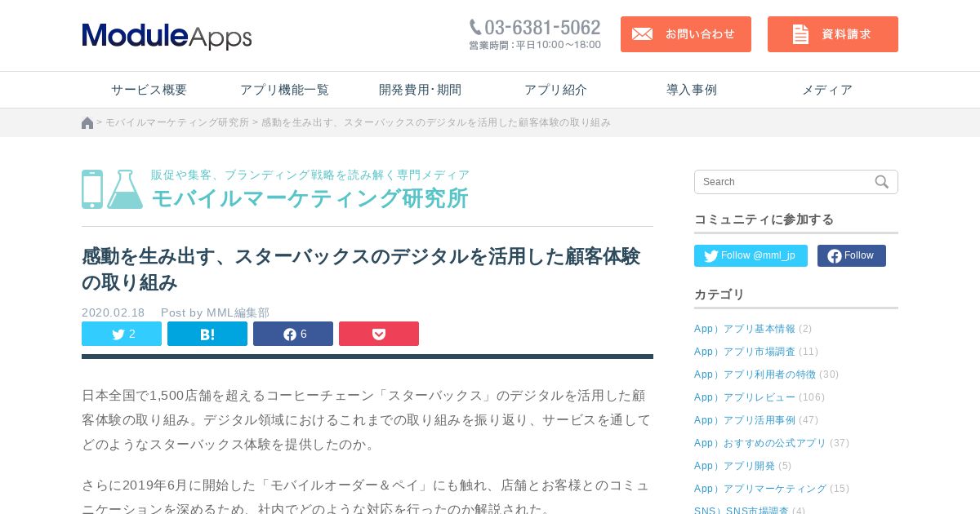Viewport: 980px width, 514px height.
Task: Click コミュニティに参加する heading
Action: [x=764, y=219]
